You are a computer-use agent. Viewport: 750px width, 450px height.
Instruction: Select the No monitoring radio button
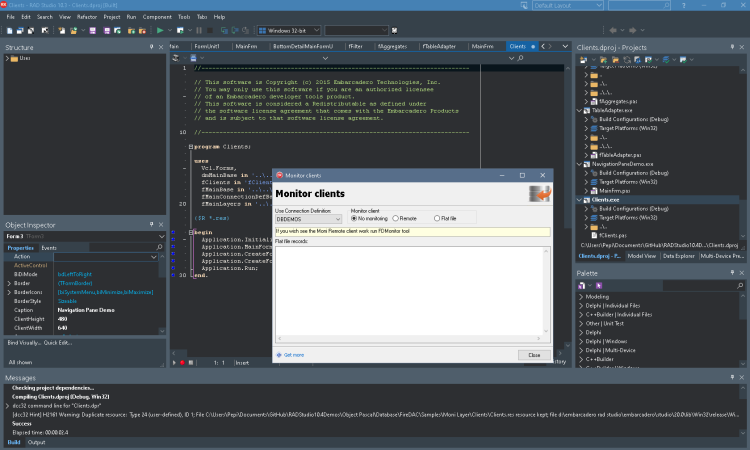354,218
